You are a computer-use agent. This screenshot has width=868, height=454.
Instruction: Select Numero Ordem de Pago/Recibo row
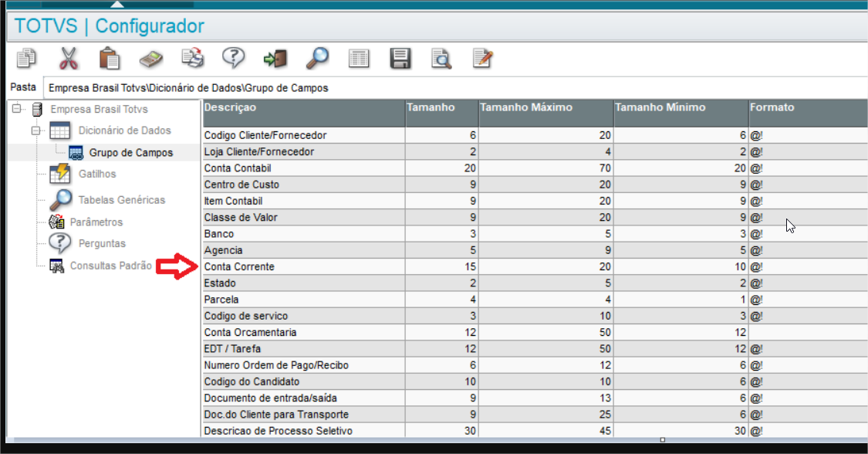coord(535,365)
